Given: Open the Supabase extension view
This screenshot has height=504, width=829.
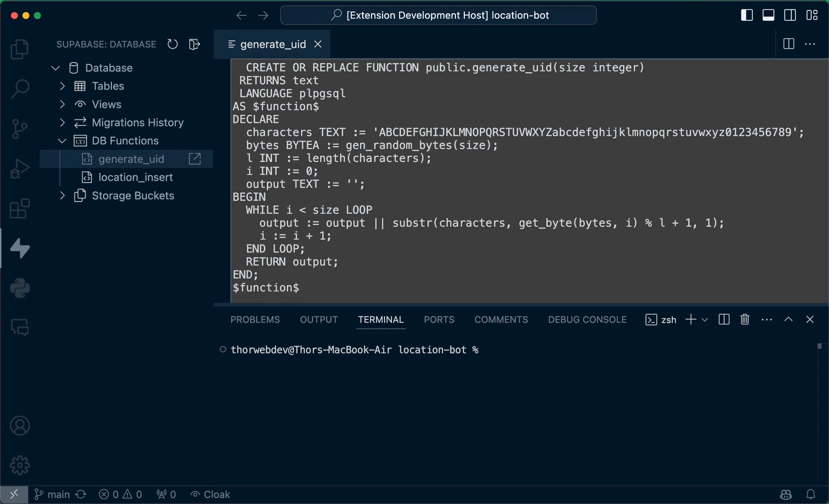Looking at the screenshot, I should [20, 248].
